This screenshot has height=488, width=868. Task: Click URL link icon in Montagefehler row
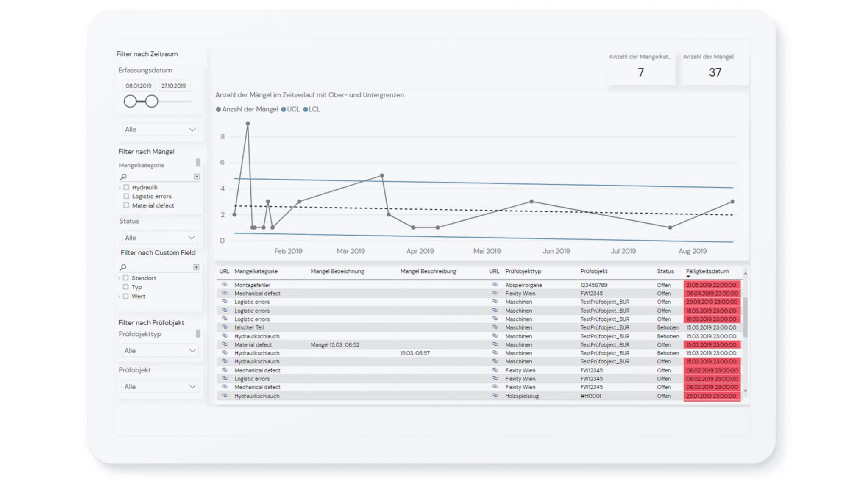225,285
